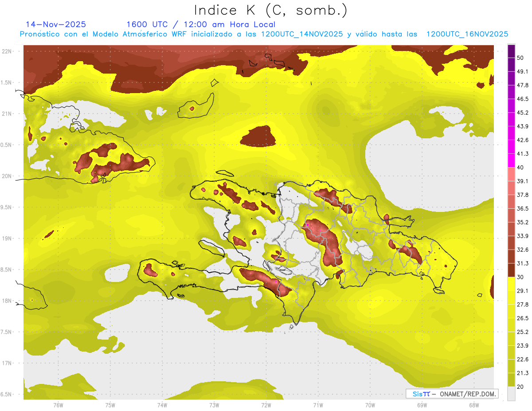Click the "9.5N" latitude axis label
Image resolution: width=532 pixels, height=411 pixels.
[7, 207]
